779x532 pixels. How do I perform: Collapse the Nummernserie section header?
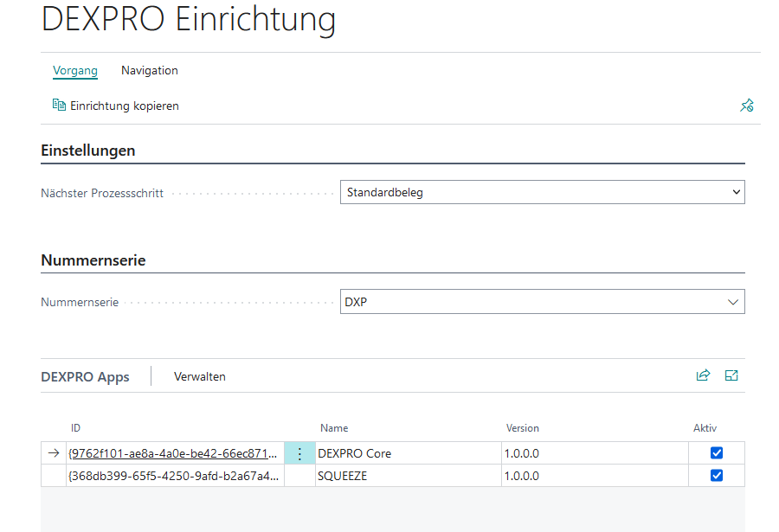(93, 260)
